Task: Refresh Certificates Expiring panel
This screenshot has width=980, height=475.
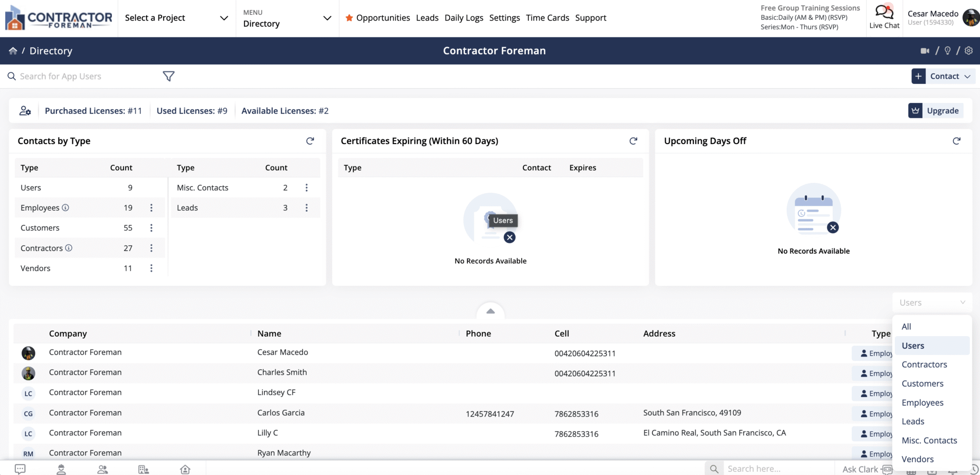Action: point(633,141)
